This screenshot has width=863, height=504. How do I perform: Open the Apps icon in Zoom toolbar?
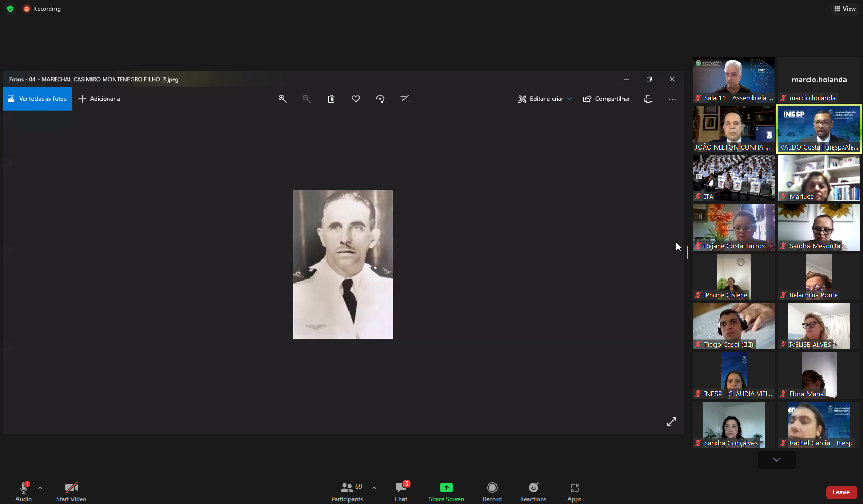pos(574,492)
